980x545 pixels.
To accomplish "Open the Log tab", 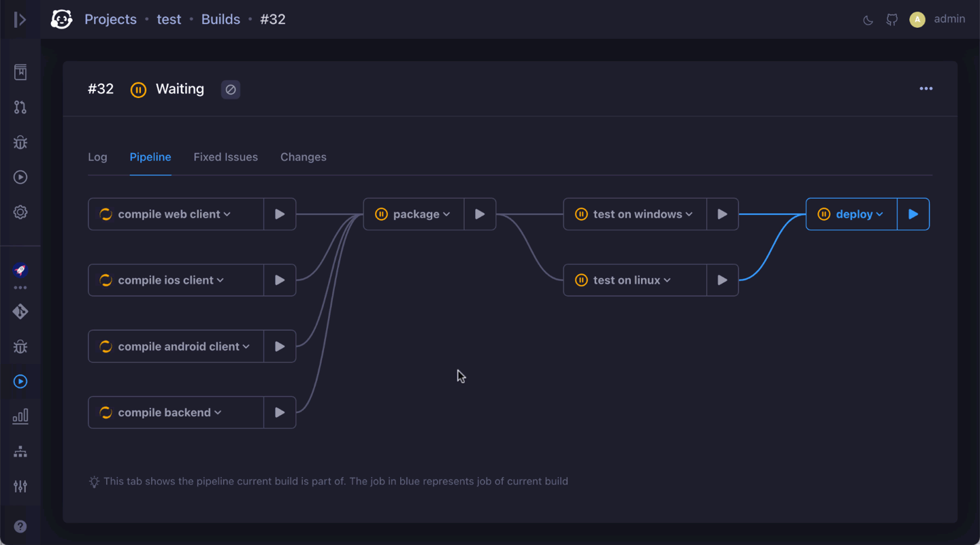I will (97, 156).
